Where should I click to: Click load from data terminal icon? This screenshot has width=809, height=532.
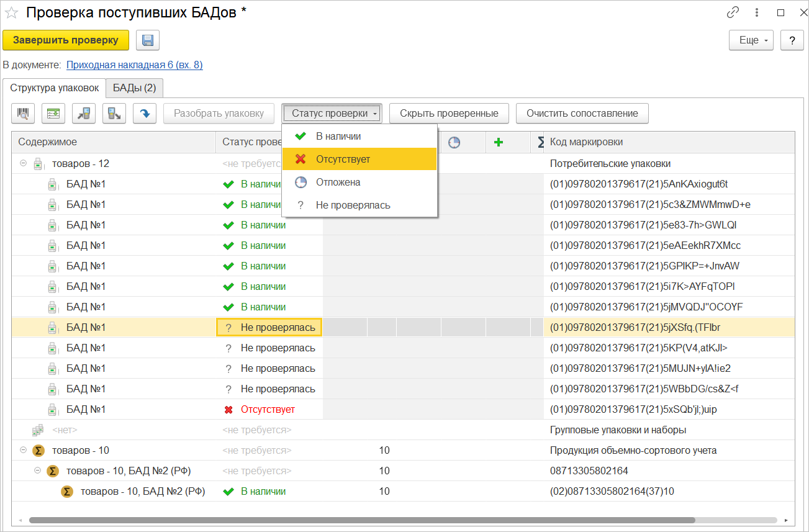[84, 114]
